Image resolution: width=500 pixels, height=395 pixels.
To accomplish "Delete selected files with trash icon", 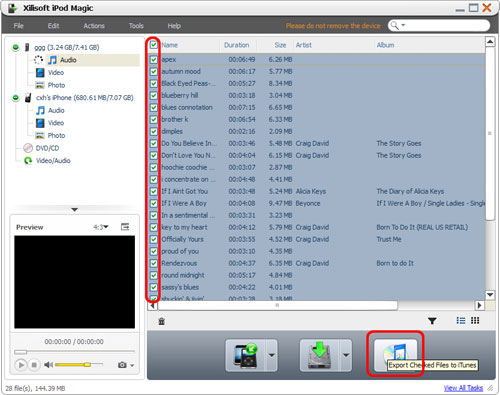I will (162, 321).
